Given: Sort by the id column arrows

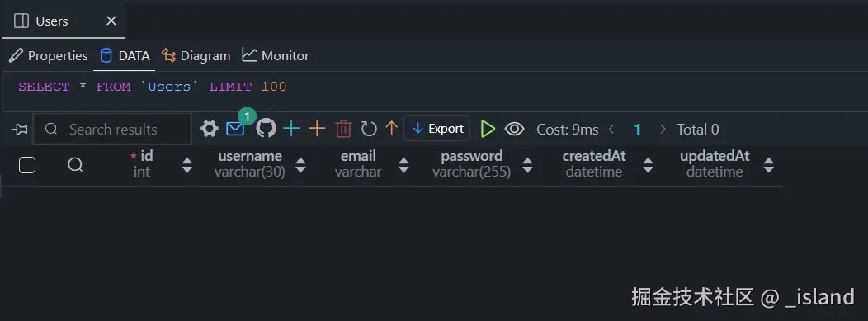Looking at the screenshot, I should (187, 165).
